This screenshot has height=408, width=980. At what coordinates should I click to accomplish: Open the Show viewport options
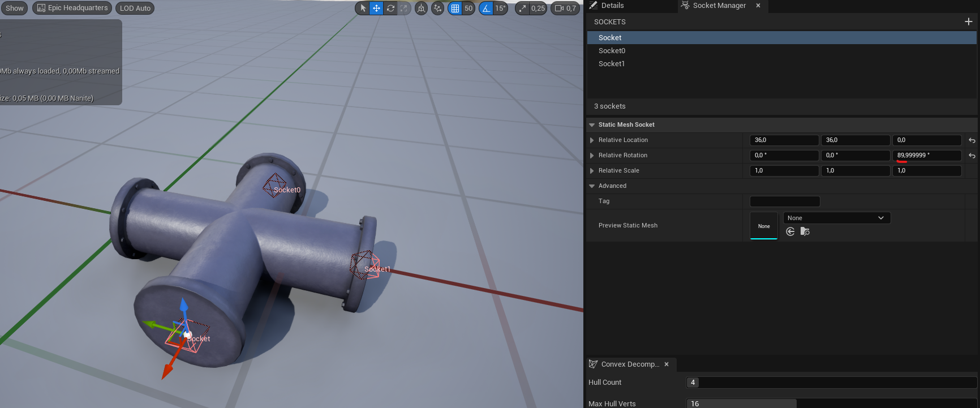point(14,8)
